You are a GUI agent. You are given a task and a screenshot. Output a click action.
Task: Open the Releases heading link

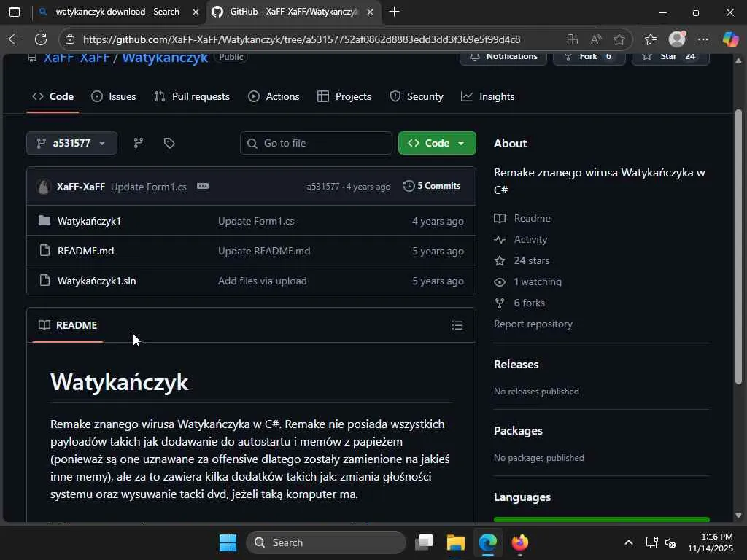point(516,365)
